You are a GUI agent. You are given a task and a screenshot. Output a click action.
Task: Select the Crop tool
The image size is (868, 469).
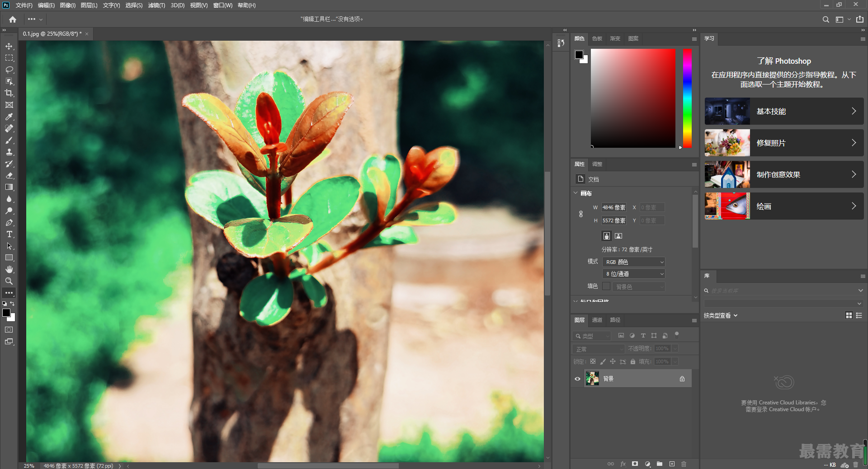9,93
